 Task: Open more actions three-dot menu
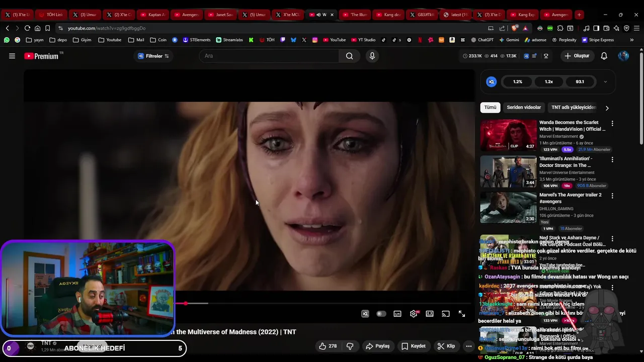click(469, 346)
